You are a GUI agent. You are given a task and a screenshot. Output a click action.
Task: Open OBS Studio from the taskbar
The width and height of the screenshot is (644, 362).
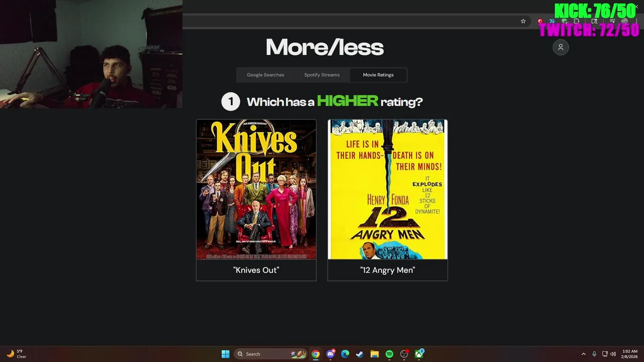(x=404, y=354)
